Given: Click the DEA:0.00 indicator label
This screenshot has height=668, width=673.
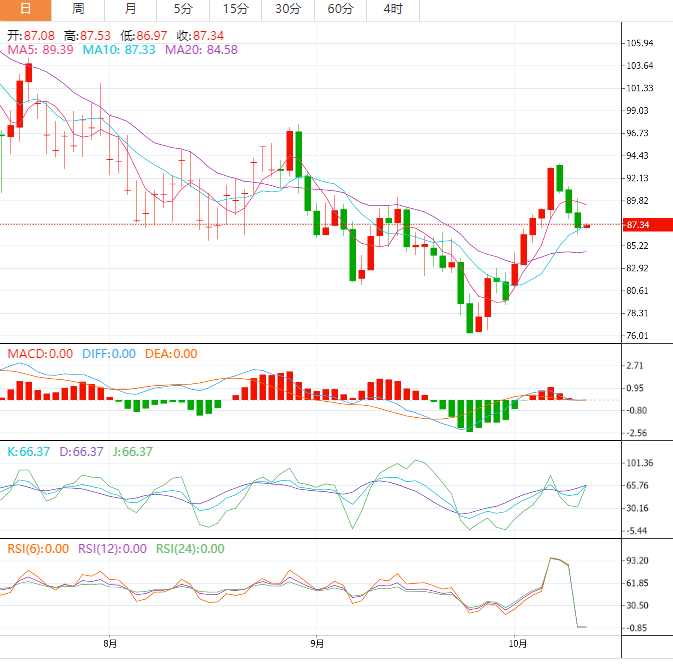Looking at the screenshot, I should tap(171, 354).
